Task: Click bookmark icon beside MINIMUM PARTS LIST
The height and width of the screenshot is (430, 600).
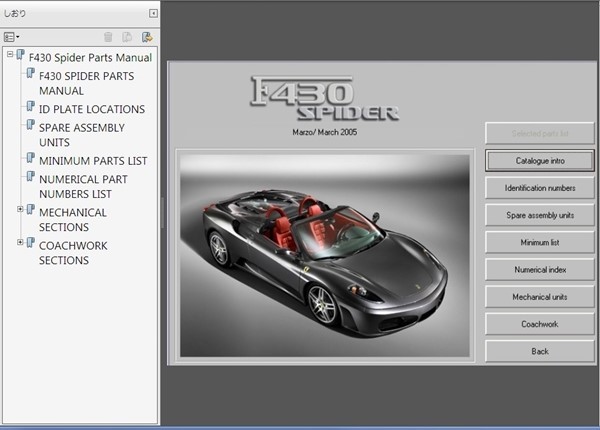Action: tap(31, 158)
